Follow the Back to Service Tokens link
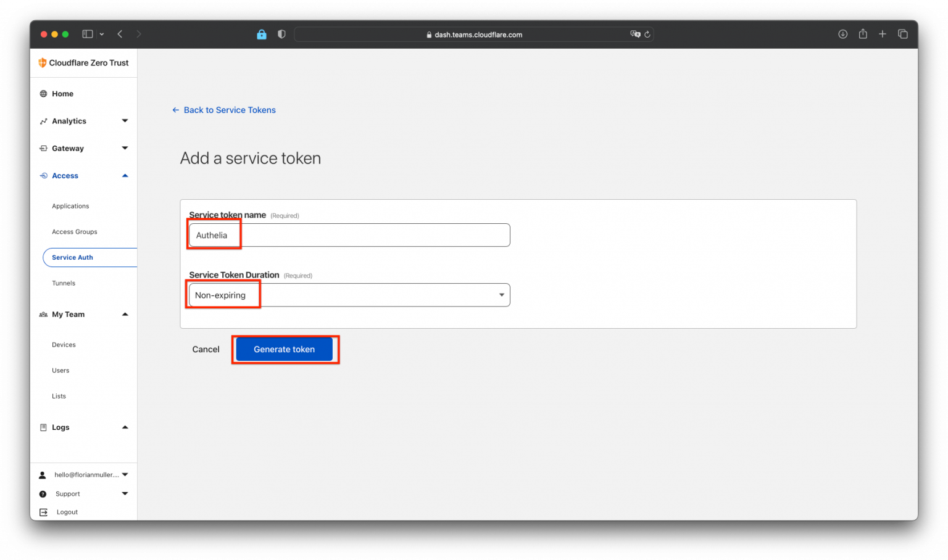948x560 pixels. pos(230,110)
